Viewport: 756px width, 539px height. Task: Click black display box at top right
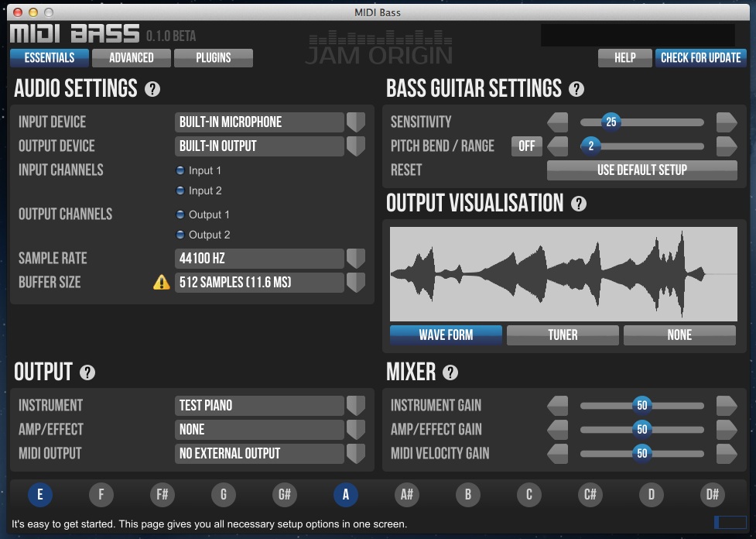pyautogui.click(x=638, y=35)
